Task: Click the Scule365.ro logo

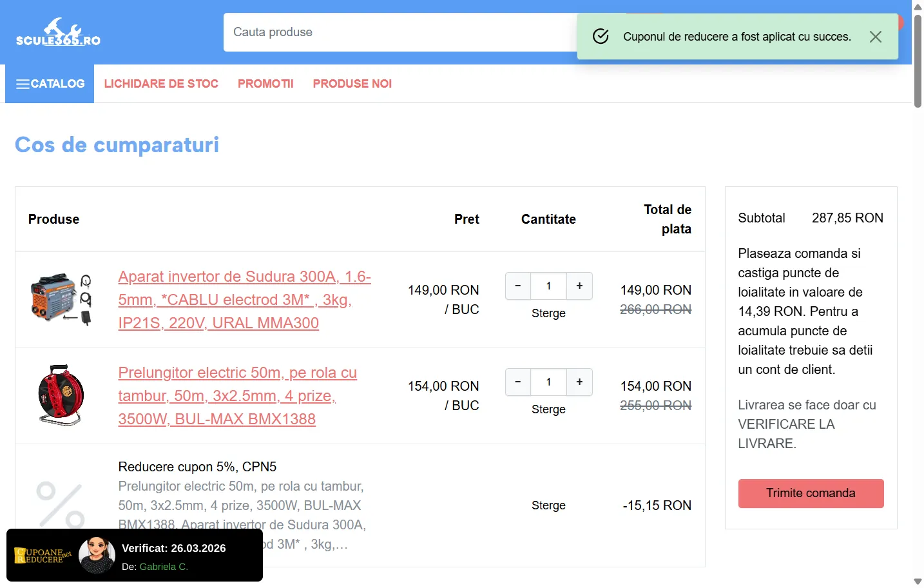Action: pyautogui.click(x=58, y=32)
